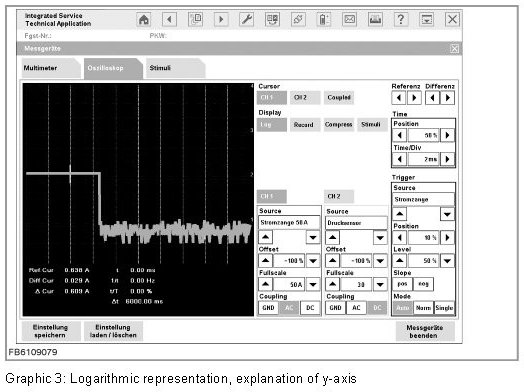524x392 pixels.
Task: Increase Time/Div with right arrow
Action: pos(447,159)
